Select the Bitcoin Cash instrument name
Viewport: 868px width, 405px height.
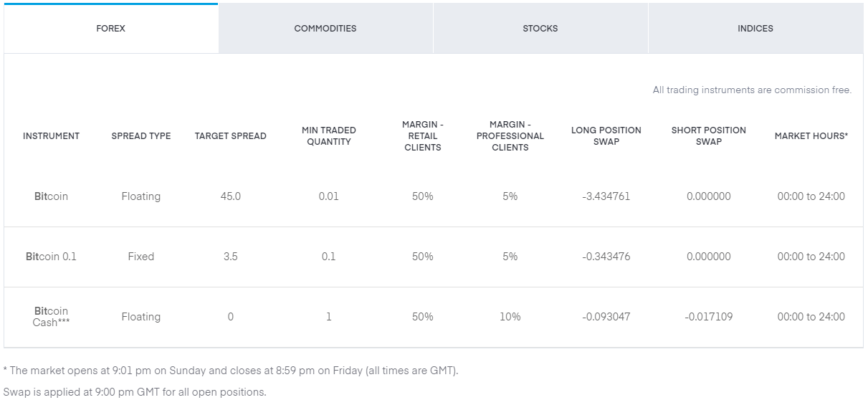coord(51,317)
